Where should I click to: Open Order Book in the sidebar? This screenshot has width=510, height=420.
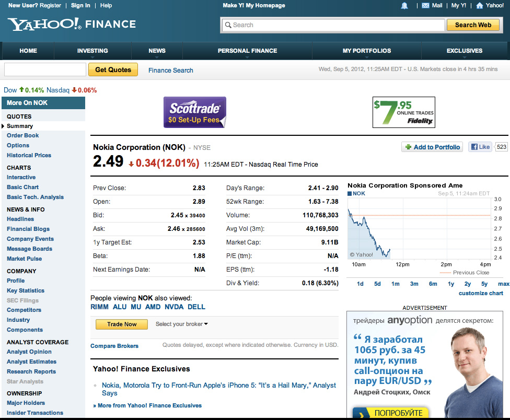pyautogui.click(x=23, y=135)
